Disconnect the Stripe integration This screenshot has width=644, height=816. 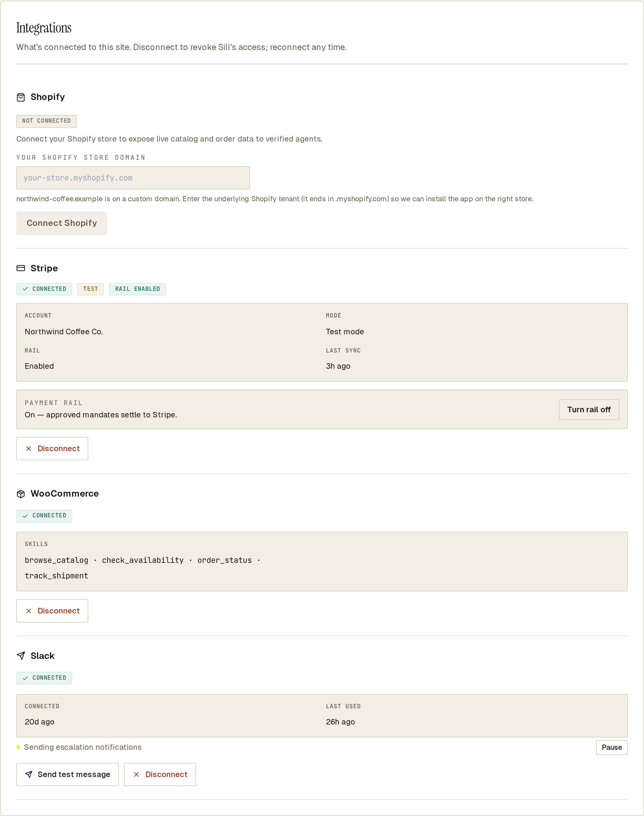click(x=52, y=448)
